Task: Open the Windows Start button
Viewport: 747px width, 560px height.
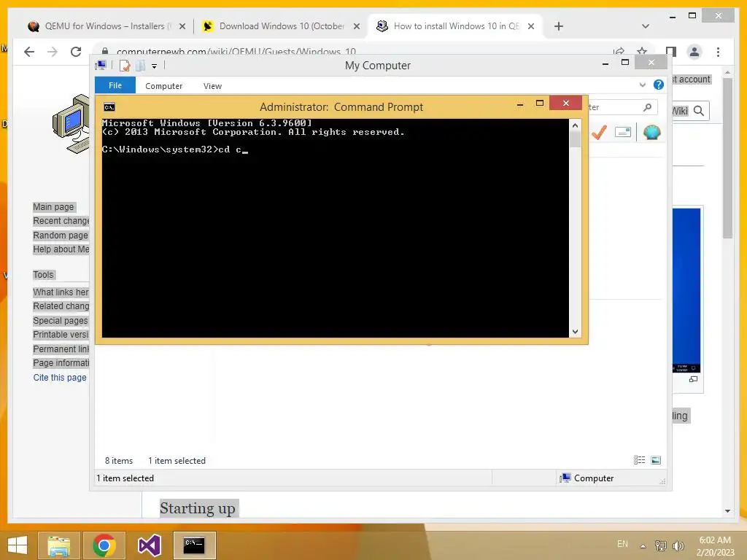Action: (18, 545)
